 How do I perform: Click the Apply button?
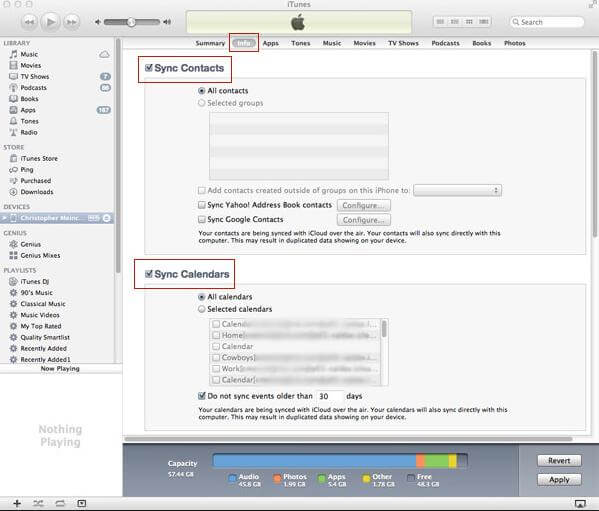pyautogui.click(x=559, y=480)
